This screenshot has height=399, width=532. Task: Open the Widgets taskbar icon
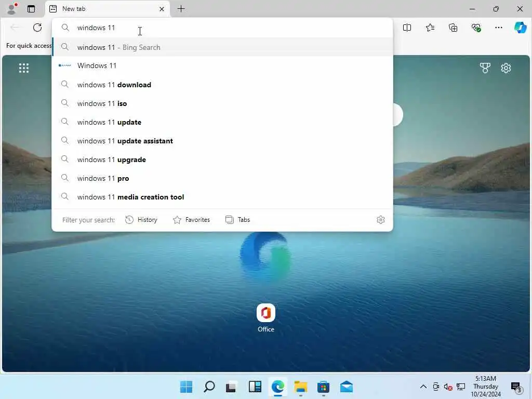[x=255, y=387]
